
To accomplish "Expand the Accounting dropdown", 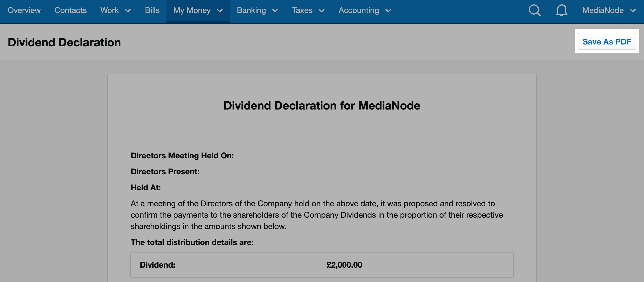I will (x=365, y=10).
